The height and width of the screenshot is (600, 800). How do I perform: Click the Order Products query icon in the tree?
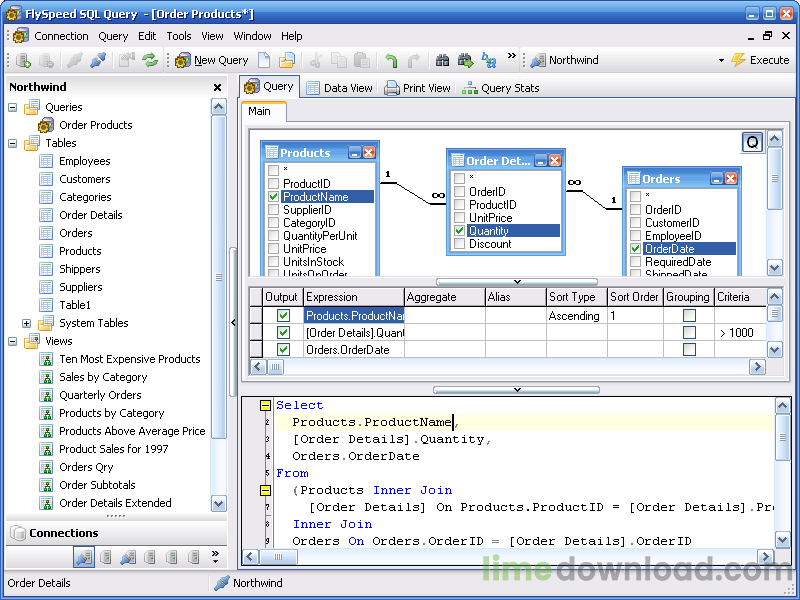[46, 125]
